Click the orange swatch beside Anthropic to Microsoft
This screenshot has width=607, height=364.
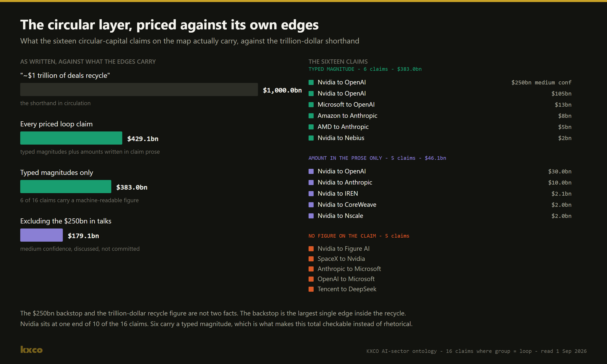coord(311,269)
